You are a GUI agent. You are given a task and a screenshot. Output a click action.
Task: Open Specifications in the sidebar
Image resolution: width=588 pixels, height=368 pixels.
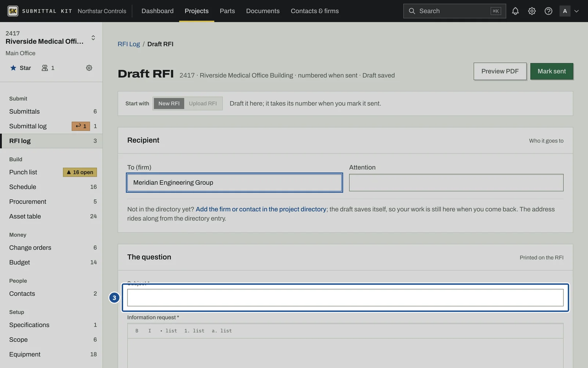[51, 325]
